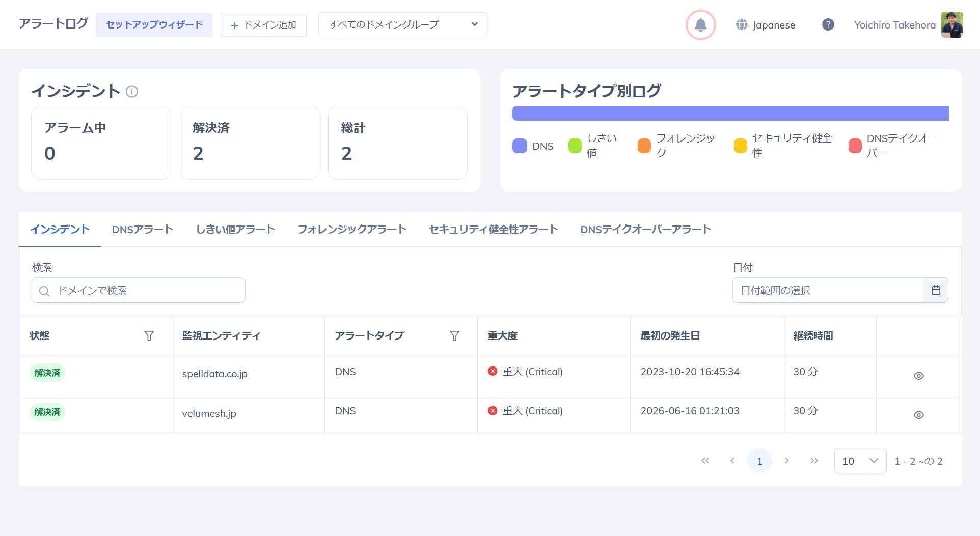Click the 日付範囲の選択 date field
980x536 pixels.
tap(828, 290)
